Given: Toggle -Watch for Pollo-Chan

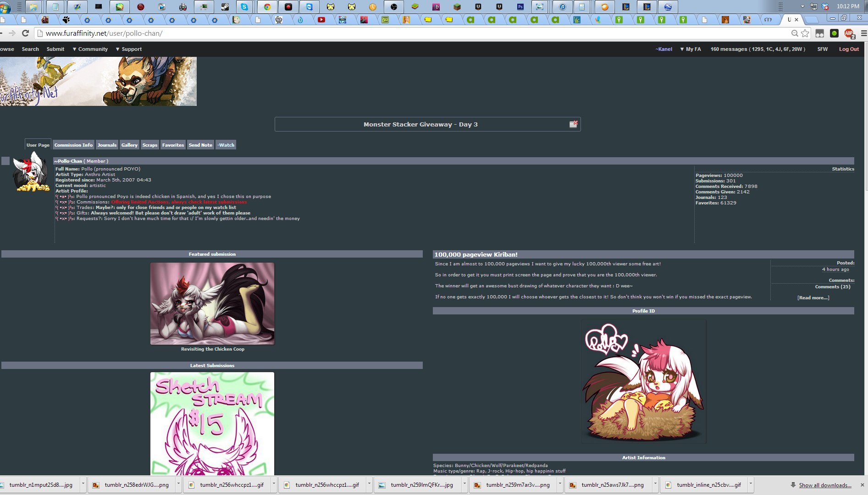Looking at the screenshot, I should (x=226, y=145).
